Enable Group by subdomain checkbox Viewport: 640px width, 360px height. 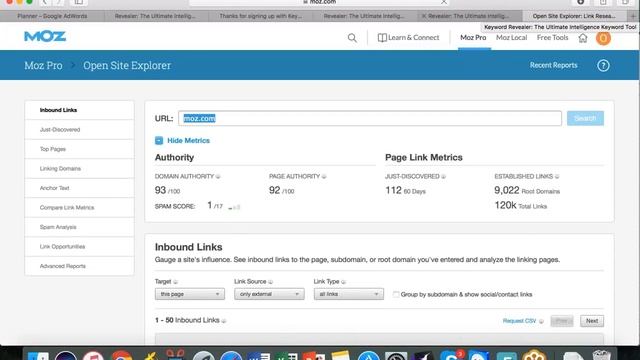(396, 294)
